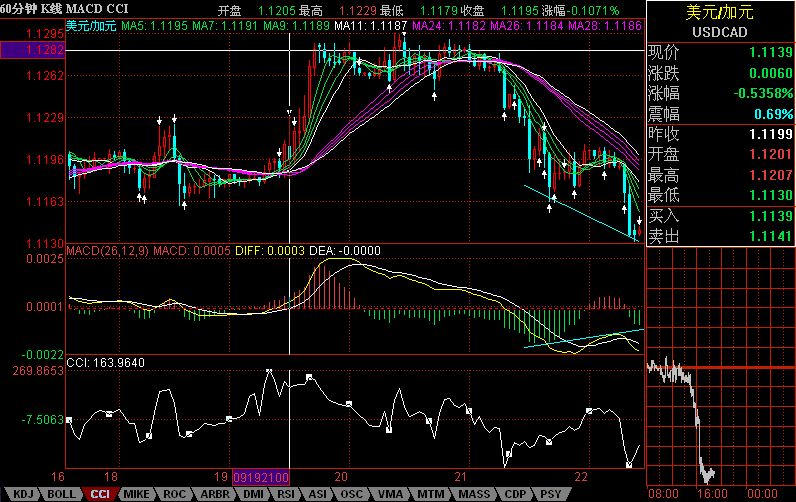The width and height of the screenshot is (796, 502).
Task: Switch to the KDJ indicator tab
Action: point(23,494)
